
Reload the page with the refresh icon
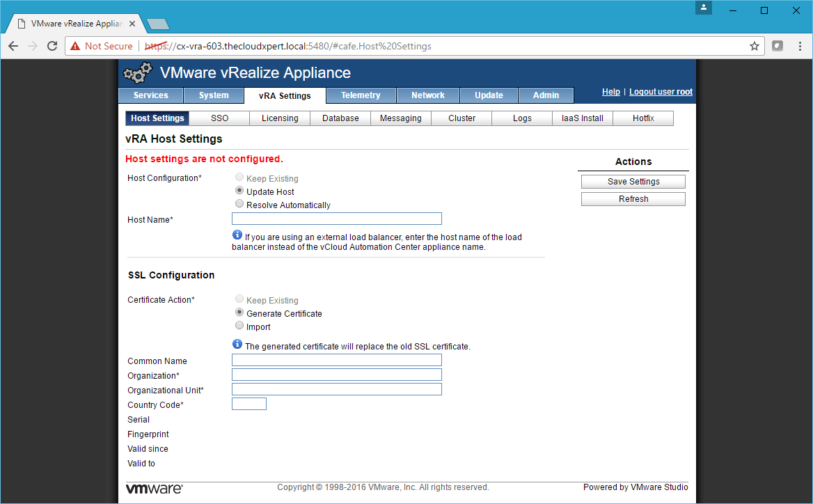52,46
